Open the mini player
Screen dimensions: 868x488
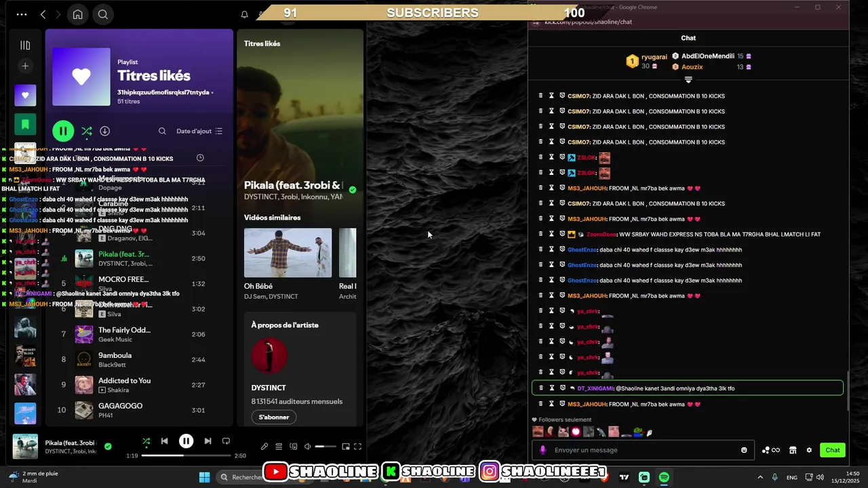[x=346, y=447]
